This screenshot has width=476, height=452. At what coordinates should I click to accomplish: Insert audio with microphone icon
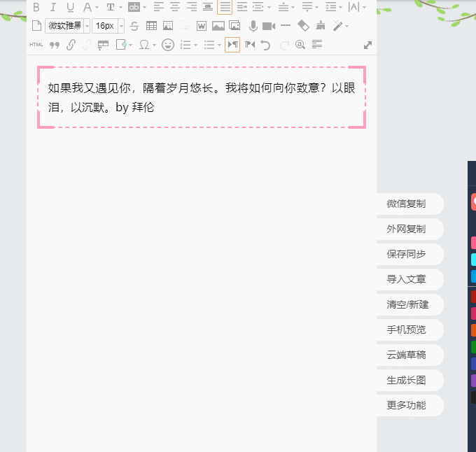(253, 26)
